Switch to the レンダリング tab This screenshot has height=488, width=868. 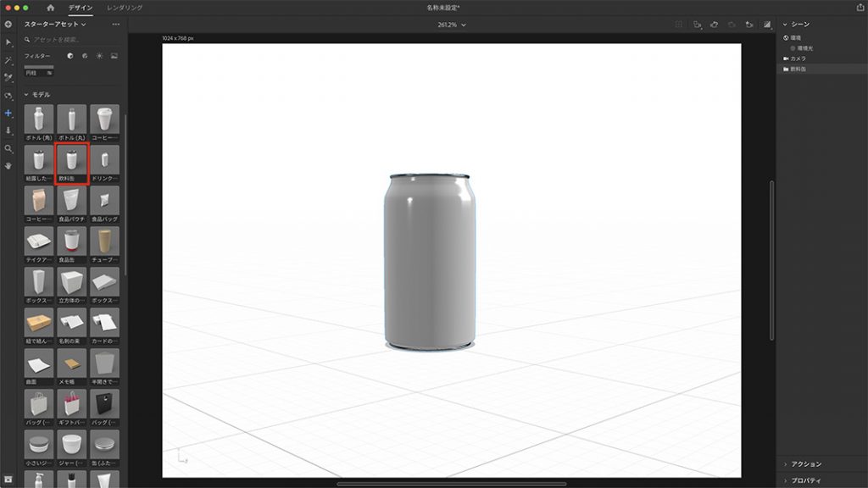tap(125, 8)
